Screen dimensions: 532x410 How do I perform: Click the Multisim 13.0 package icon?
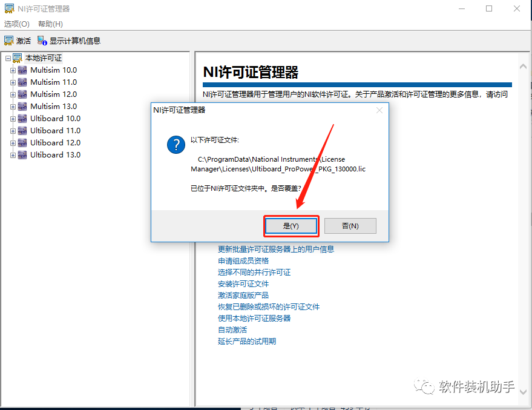pos(22,107)
